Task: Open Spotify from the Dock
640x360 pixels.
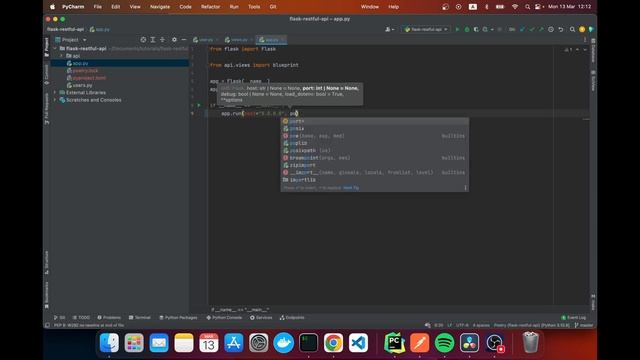Action: tap(444, 343)
